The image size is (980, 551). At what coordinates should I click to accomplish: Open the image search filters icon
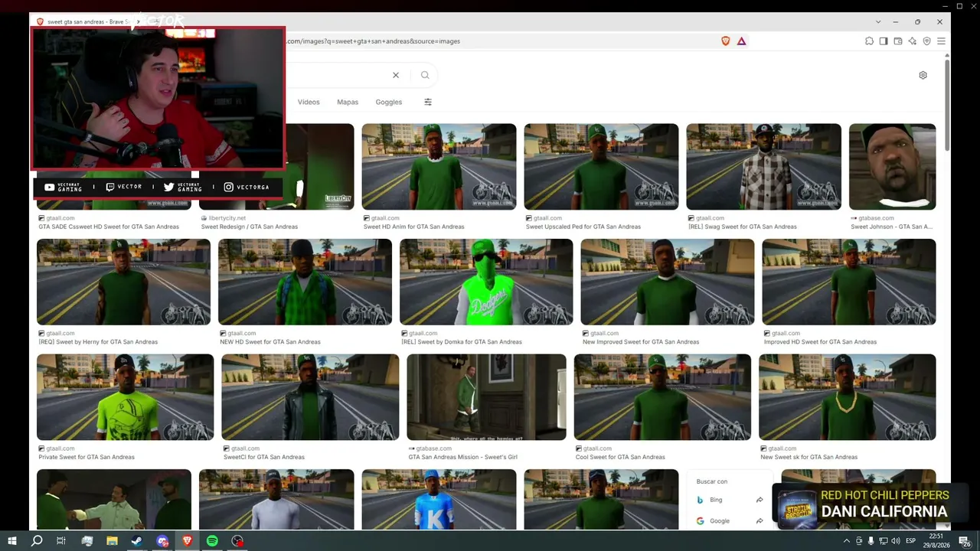428,102
